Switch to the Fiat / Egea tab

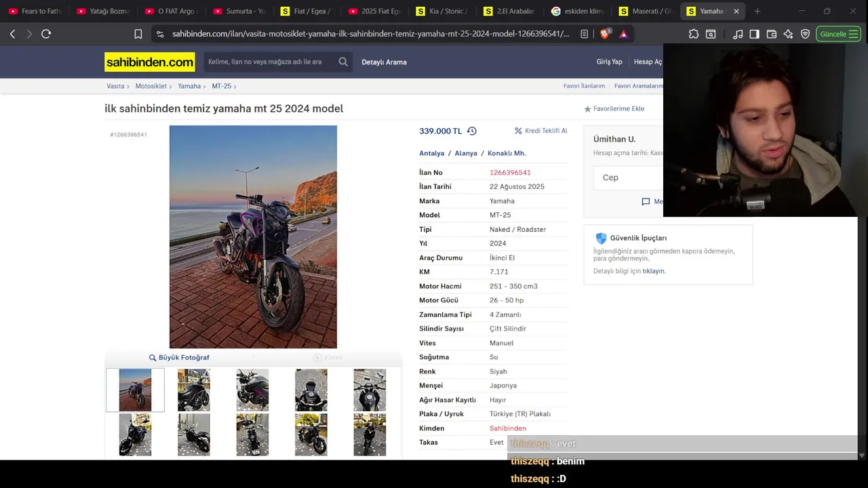[x=305, y=11]
